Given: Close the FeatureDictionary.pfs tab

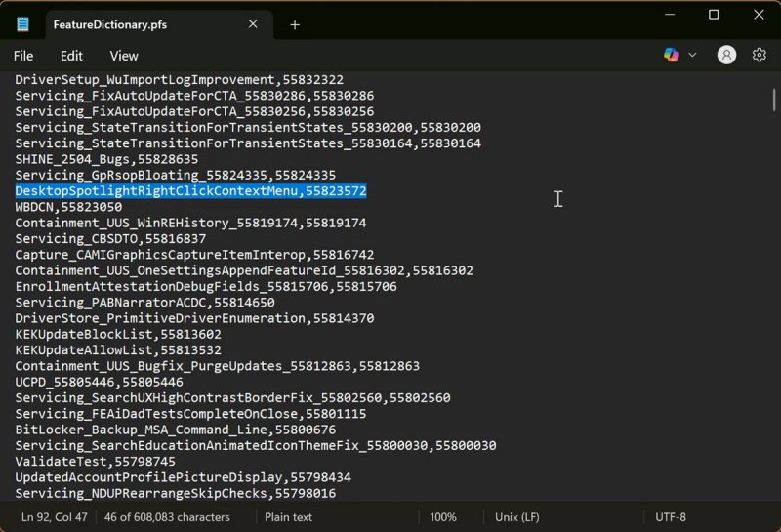Looking at the screenshot, I should tap(253, 23).
